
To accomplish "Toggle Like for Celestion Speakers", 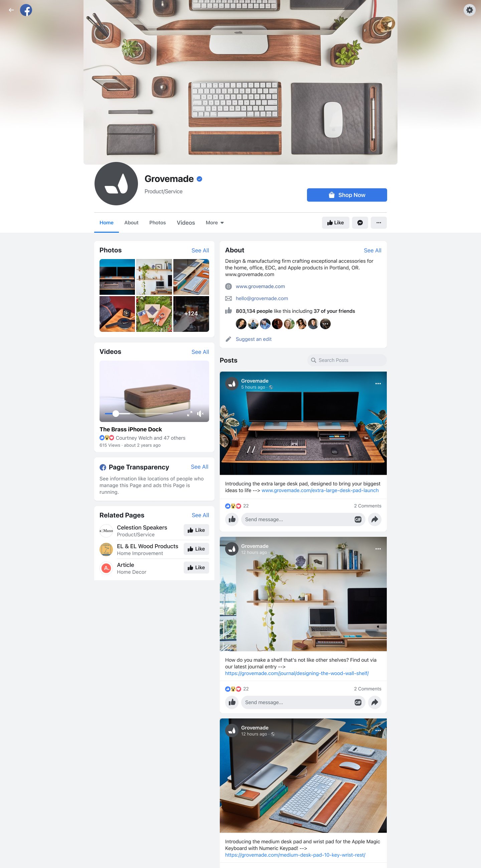I will point(196,530).
